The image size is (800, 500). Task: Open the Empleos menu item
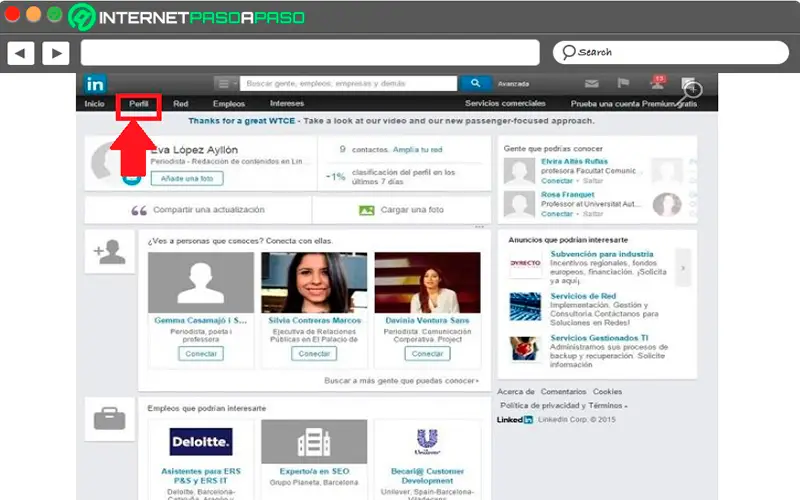click(229, 104)
